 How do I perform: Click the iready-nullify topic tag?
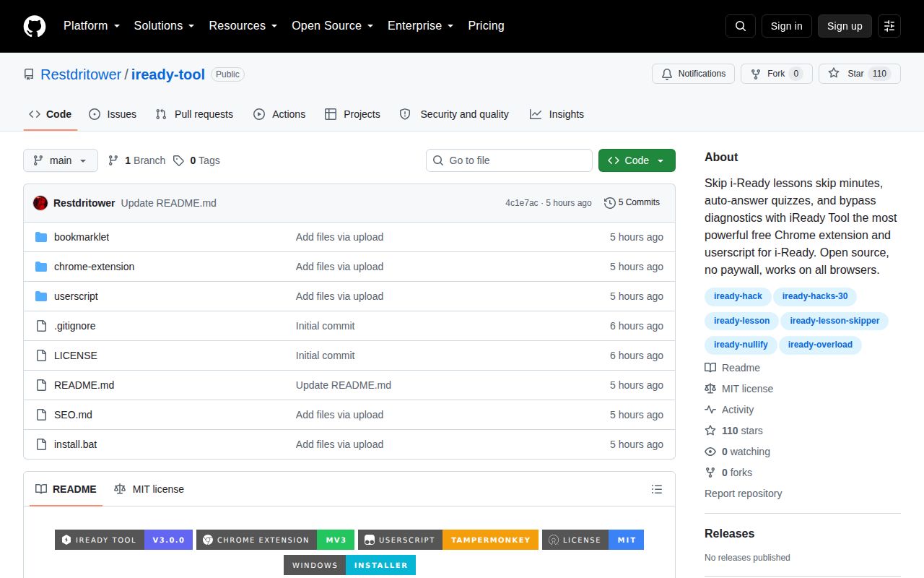coord(741,345)
